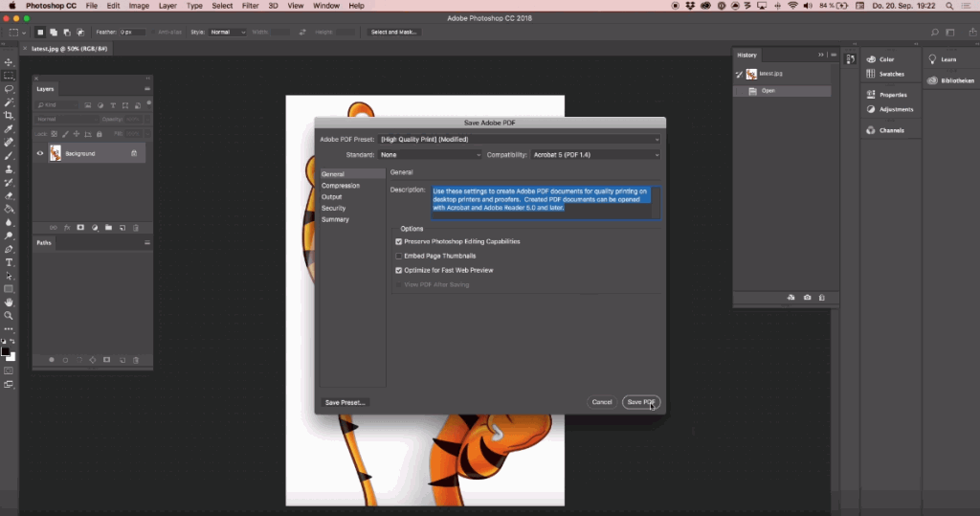The image size is (980, 516).
Task: Select the Type tool
Action: (x=9, y=262)
